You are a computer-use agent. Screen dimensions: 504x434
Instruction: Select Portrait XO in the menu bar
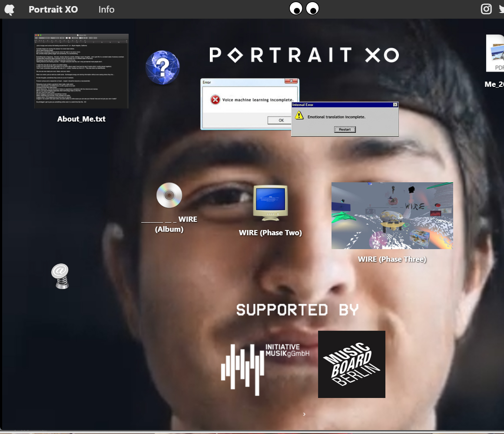pos(53,9)
